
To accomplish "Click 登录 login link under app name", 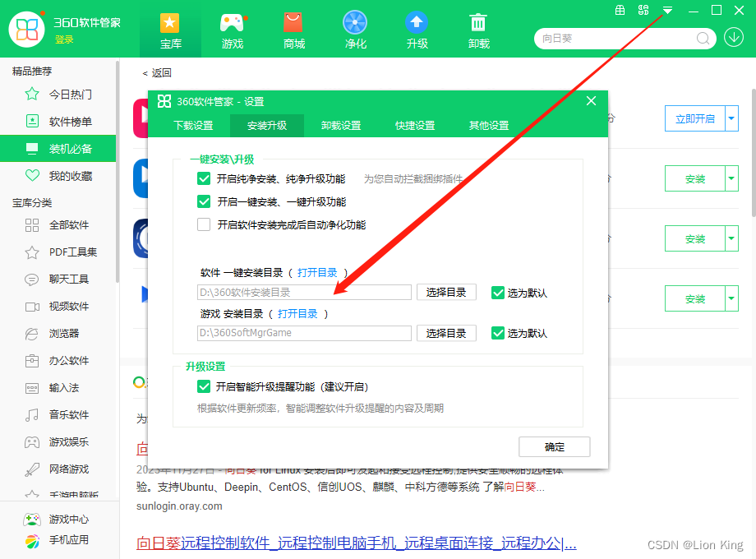I will 64,39.
